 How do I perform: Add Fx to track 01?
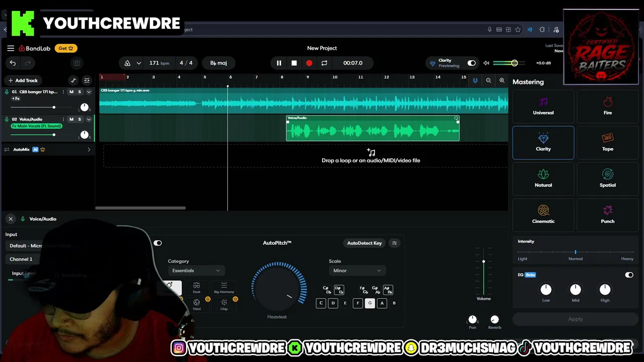[16, 99]
